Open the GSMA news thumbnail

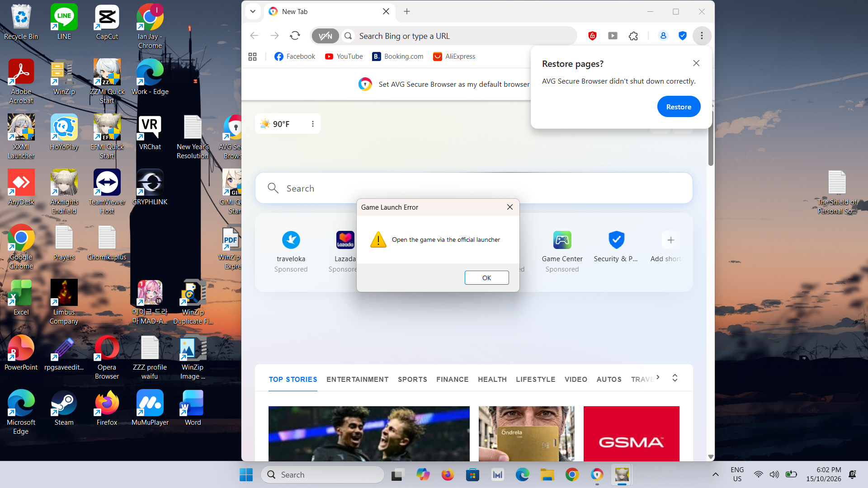coord(631,433)
